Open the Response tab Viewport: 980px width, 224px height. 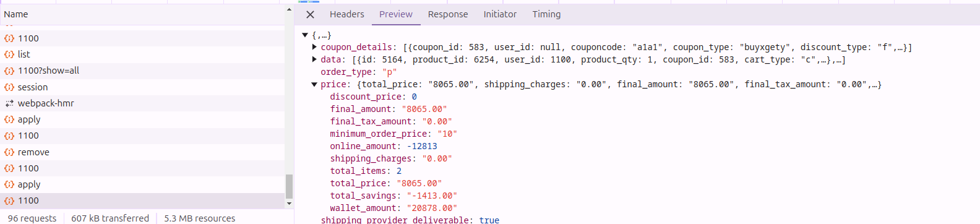point(448,14)
